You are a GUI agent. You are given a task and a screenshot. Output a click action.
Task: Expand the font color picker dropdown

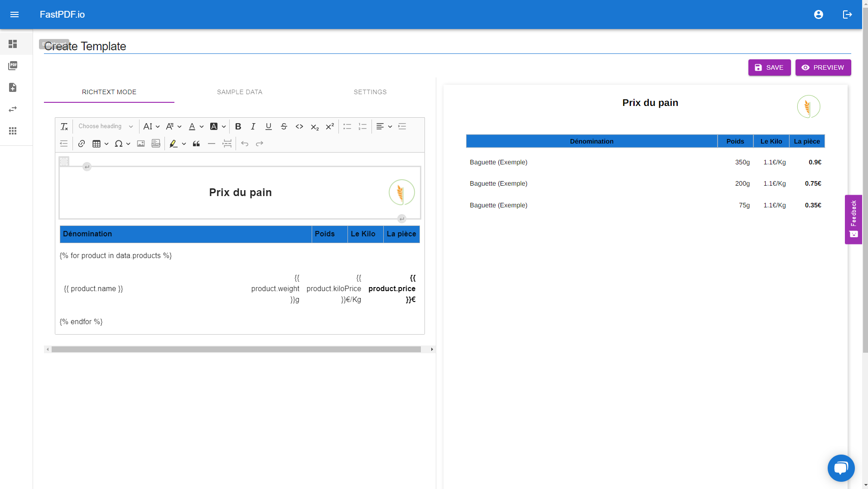[202, 126]
